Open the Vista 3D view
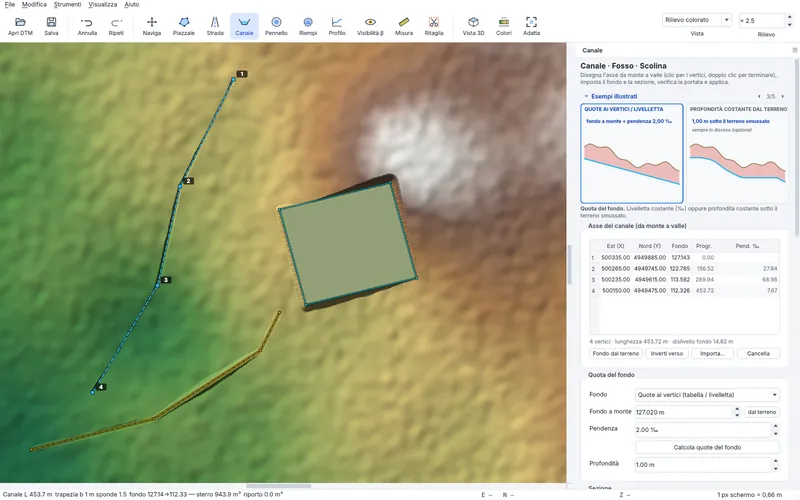The image size is (800, 500). pyautogui.click(x=473, y=26)
